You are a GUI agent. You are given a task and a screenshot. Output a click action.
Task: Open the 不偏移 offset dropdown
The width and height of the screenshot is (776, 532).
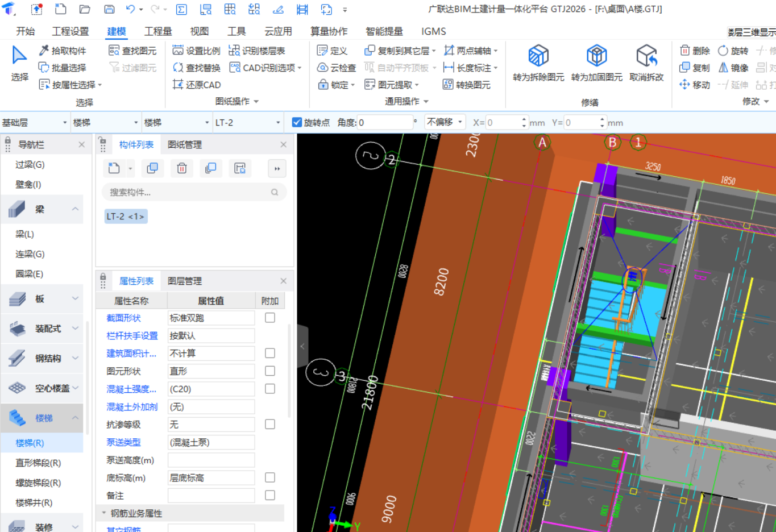tap(445, 122)
